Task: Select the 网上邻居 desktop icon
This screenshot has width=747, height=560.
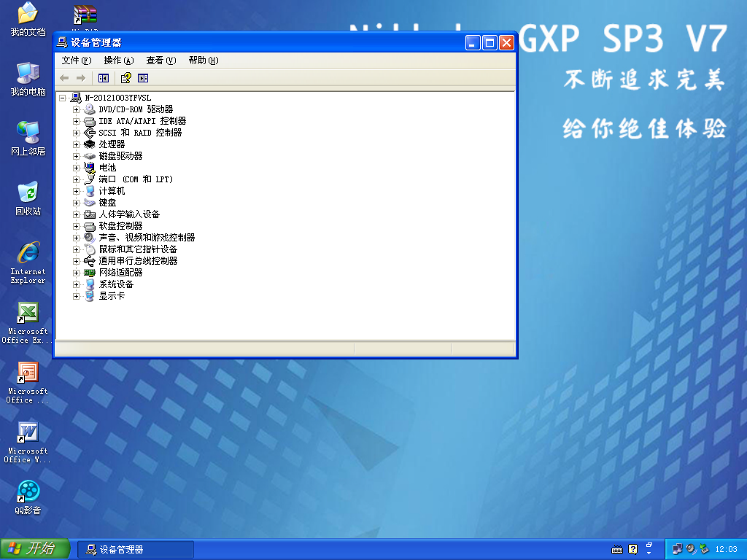Action: 28,139
